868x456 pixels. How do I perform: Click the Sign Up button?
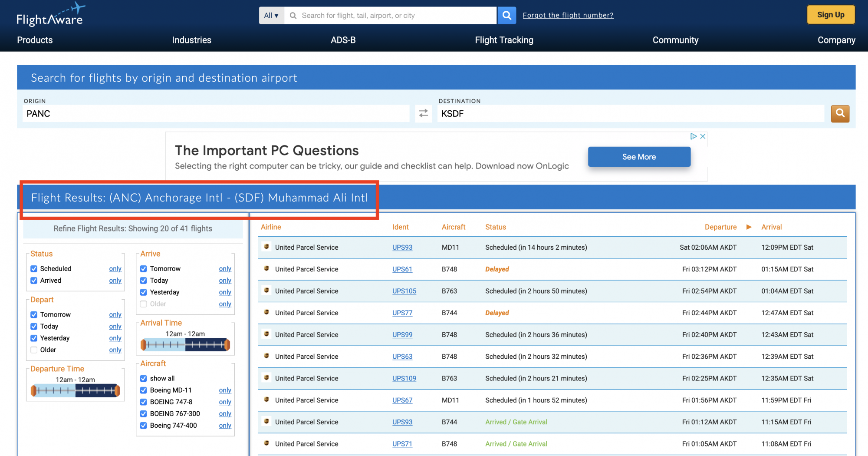(x=831, y=15)
